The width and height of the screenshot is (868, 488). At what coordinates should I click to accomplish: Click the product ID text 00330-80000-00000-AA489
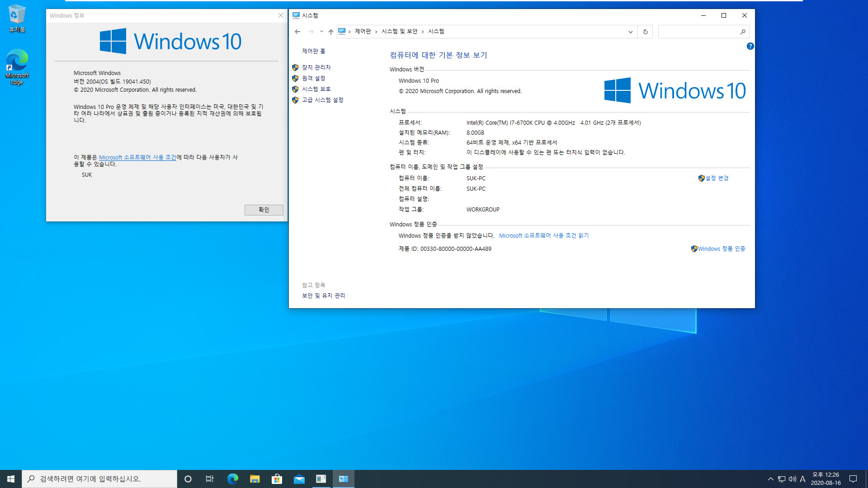tap(456, 249)
